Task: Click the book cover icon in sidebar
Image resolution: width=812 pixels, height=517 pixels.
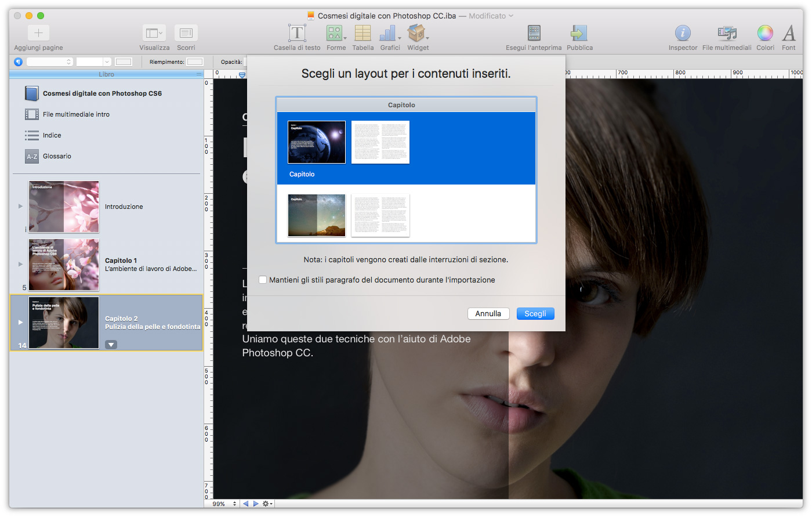Action: point(31,93)
